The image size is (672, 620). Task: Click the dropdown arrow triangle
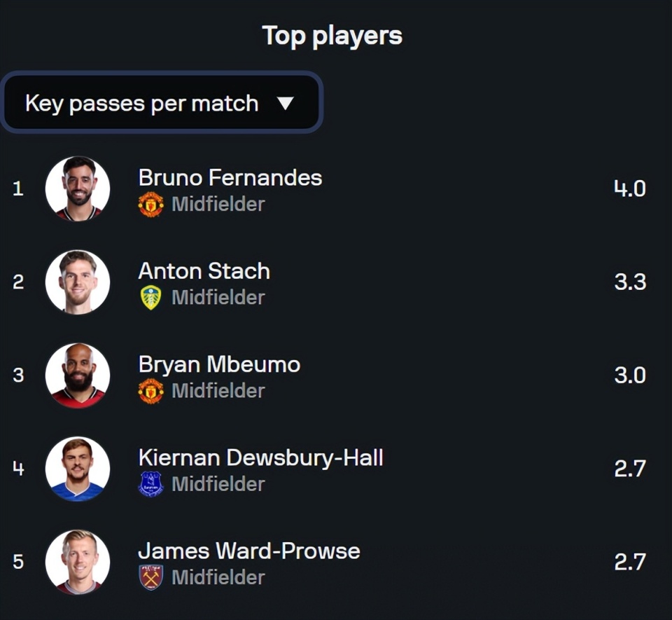285,104
